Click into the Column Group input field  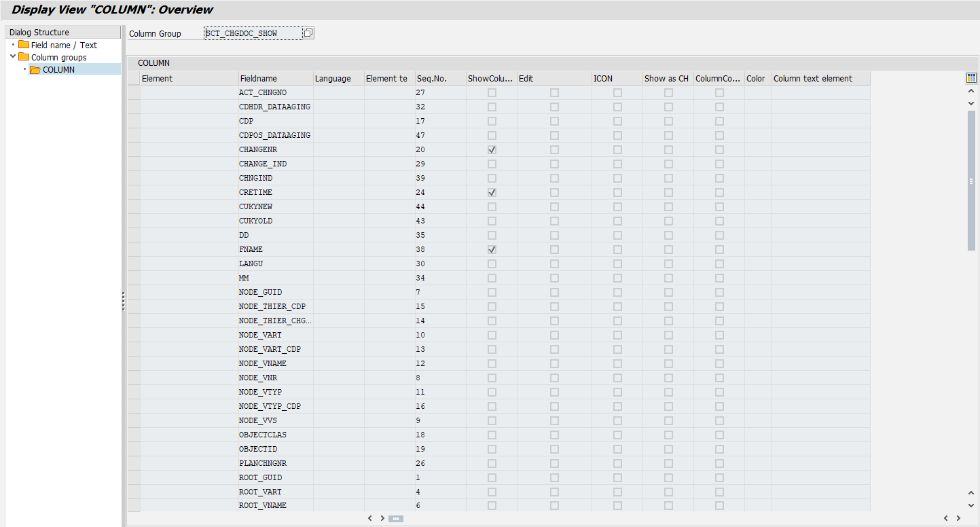[x=252, y=33]
